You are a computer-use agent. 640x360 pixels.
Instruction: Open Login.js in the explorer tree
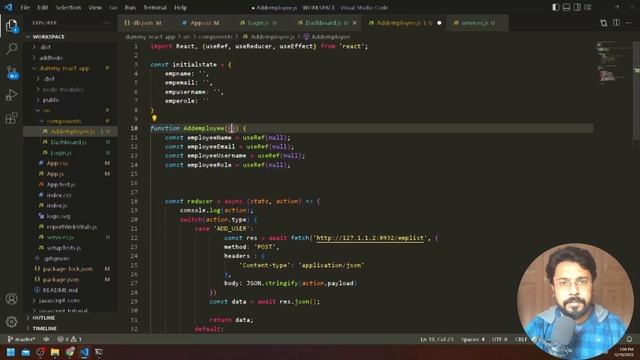point(61,153)
